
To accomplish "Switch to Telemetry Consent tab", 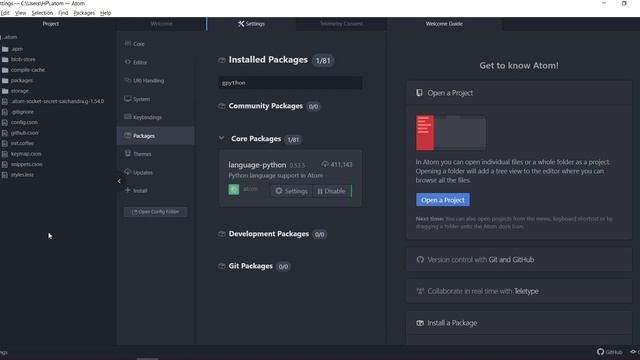I will coord(341,24).
